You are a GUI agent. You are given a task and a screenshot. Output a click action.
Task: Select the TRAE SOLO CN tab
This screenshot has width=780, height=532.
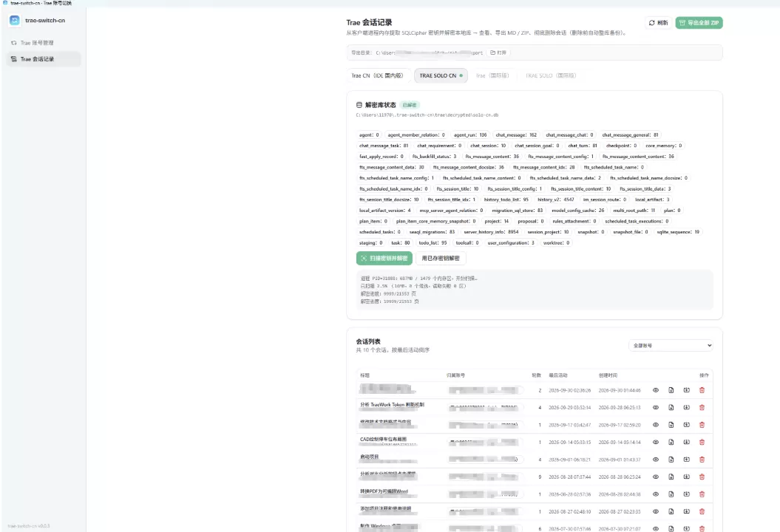point(441,75)
